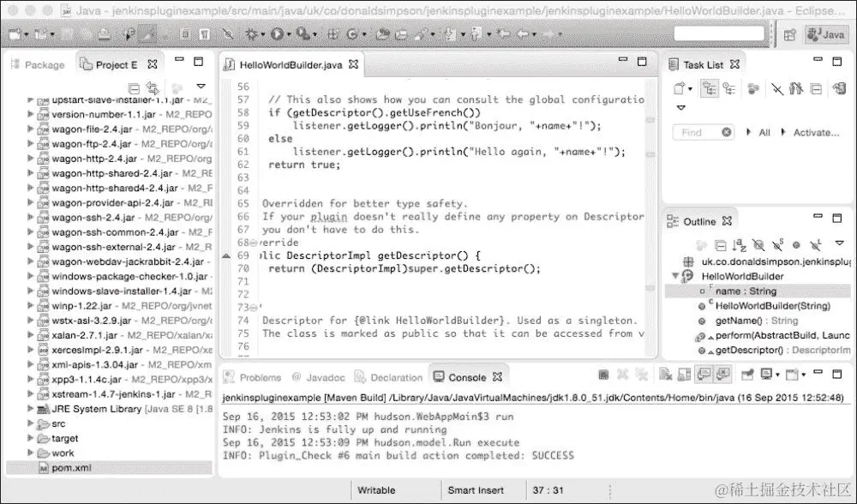Image resolution: width=857 pixels, height=504 pixels.
Task: Select getName() : String in Outline
Action: [757, 321]
